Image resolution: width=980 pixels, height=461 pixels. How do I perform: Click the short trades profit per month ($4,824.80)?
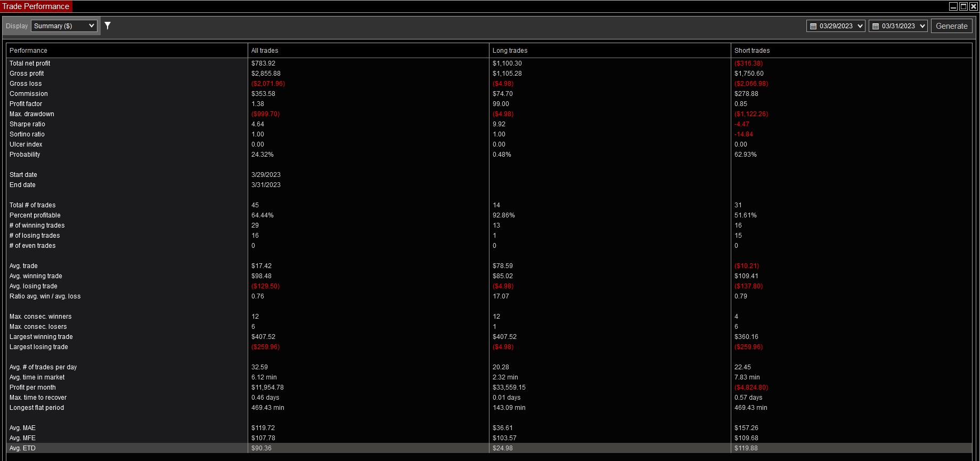point(751,387)
